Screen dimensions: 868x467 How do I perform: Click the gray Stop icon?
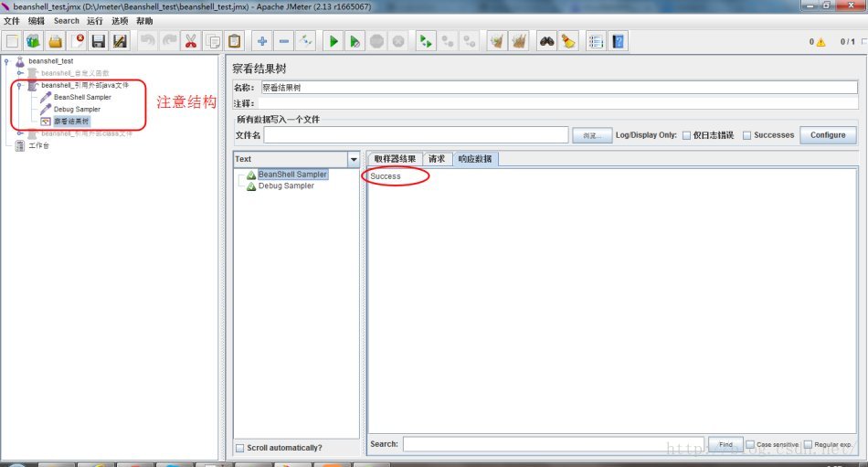tap(376, 41)
